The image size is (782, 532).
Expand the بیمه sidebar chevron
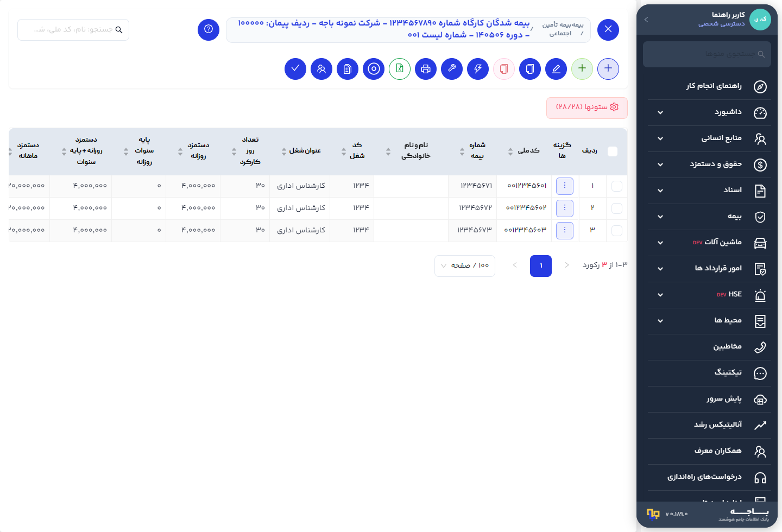point(660,217)
